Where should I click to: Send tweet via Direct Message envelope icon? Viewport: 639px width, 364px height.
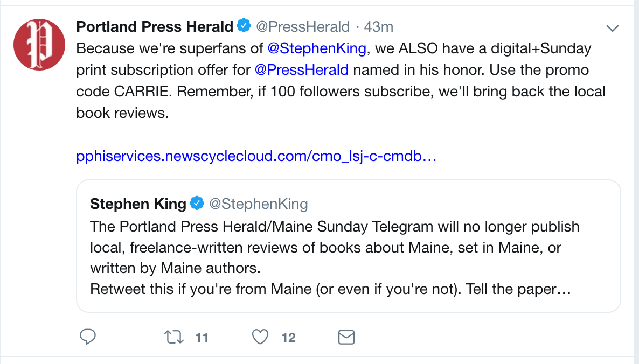346,337
